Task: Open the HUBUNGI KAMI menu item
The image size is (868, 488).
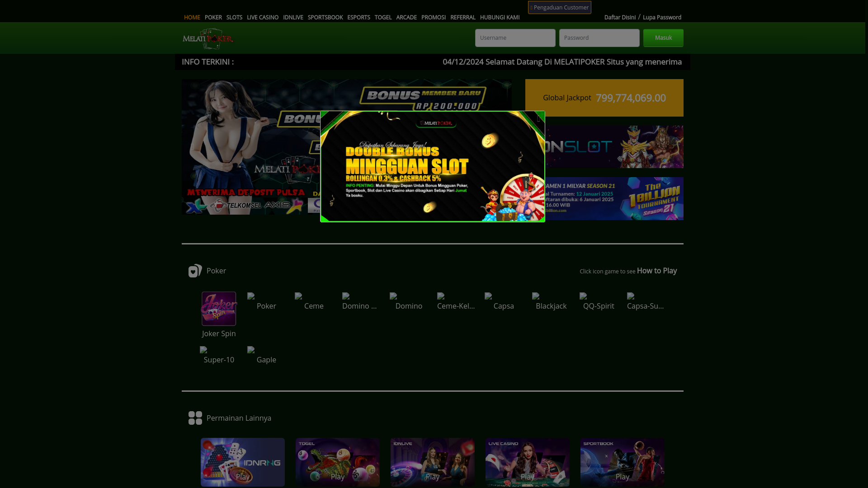Action: coord(500,17)
